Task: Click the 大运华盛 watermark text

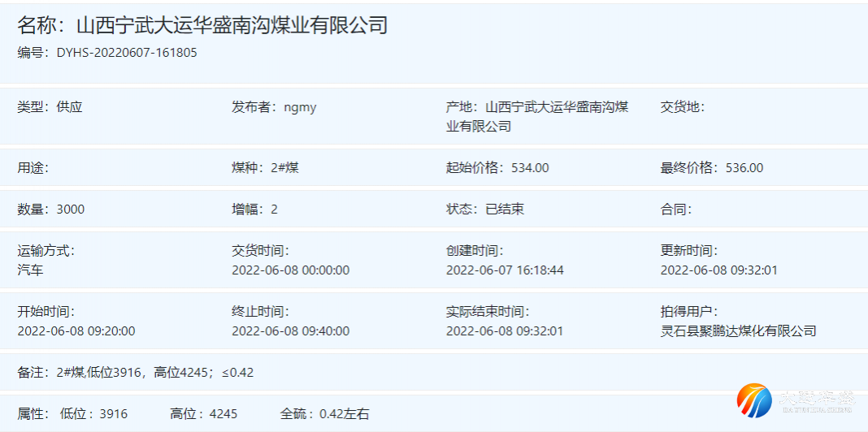Action: pos(816,400)
